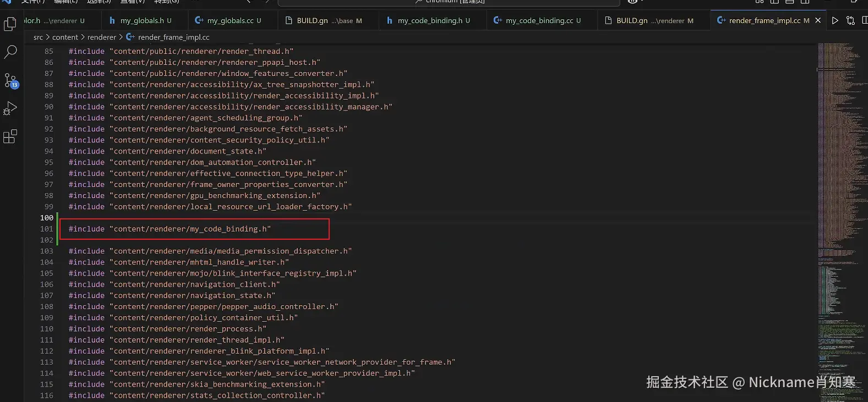868x402 pixels.
Task: Click line number 100 in the gutter
Action: click(x=47, y=218)
